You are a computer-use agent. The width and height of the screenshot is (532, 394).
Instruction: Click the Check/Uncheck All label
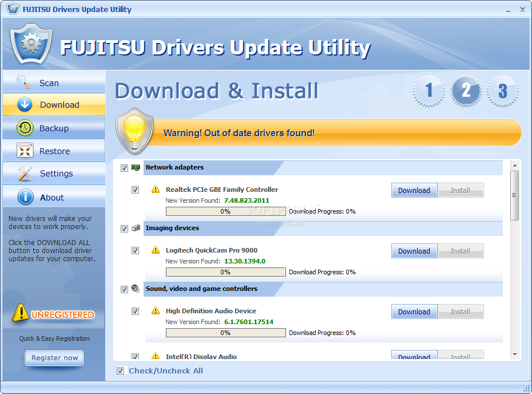point(165,371)
